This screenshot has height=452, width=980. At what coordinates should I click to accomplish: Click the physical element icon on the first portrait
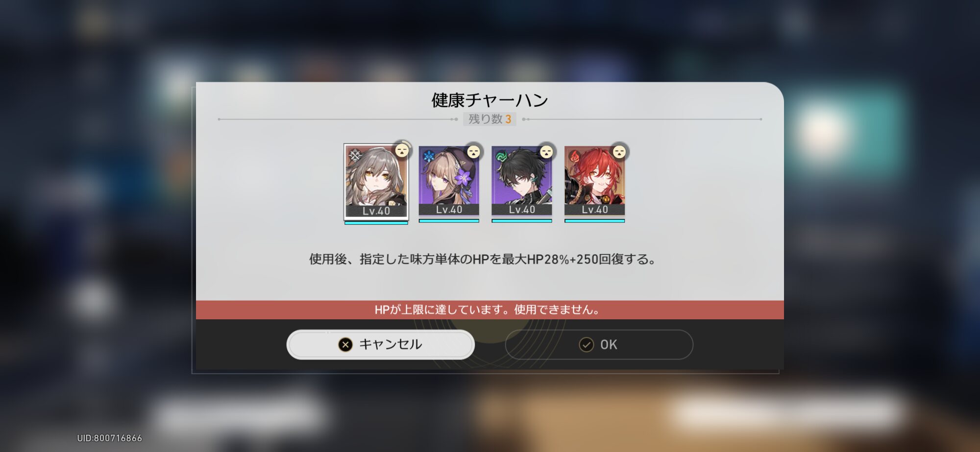click(x=355, y=156)
